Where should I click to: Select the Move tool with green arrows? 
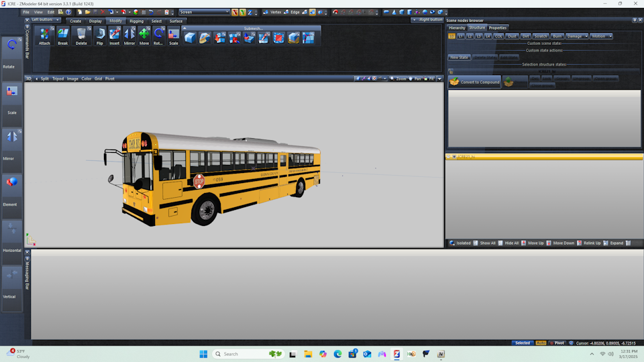pos(144,36)
